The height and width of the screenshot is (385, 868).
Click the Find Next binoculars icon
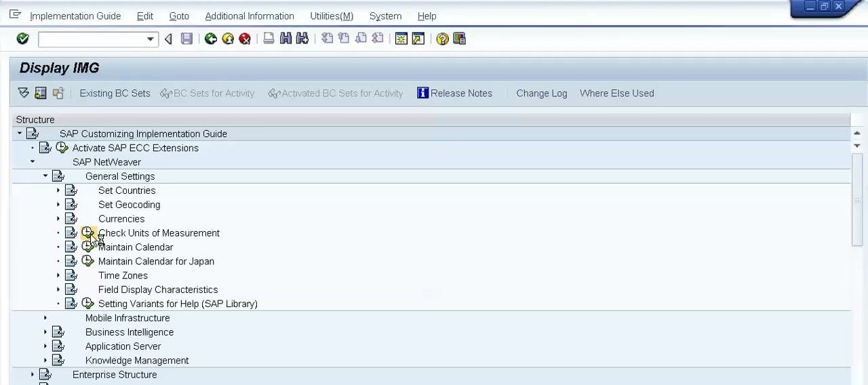click(x=302, y=39)
